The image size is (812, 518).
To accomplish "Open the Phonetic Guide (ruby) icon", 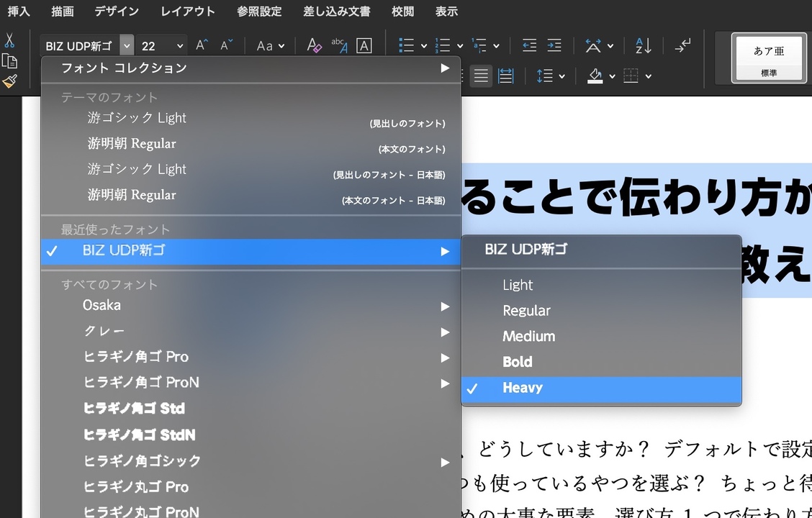I will (x=339, y=45).
